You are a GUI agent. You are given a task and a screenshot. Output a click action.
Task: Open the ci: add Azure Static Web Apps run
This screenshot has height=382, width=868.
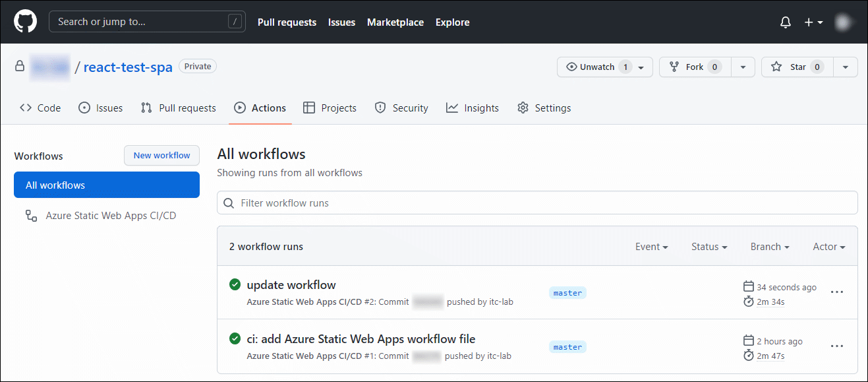pyautogui.click(x=361, y=339)
